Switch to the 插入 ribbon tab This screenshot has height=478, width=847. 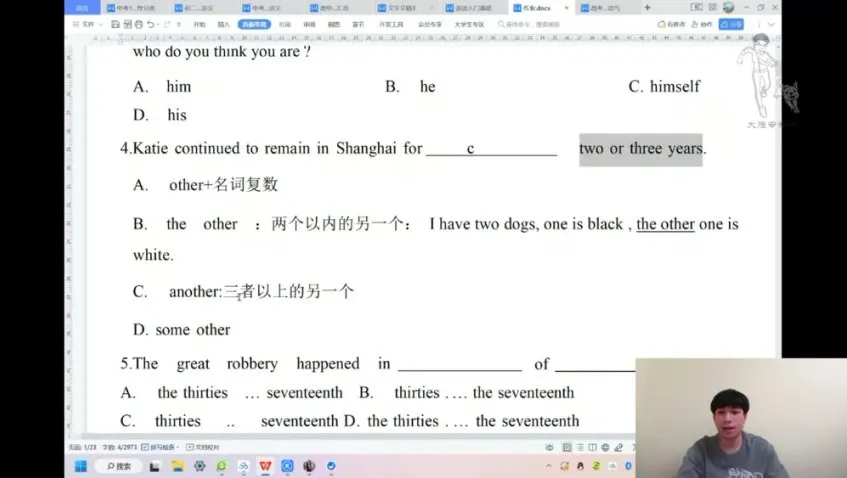(223, 24)
